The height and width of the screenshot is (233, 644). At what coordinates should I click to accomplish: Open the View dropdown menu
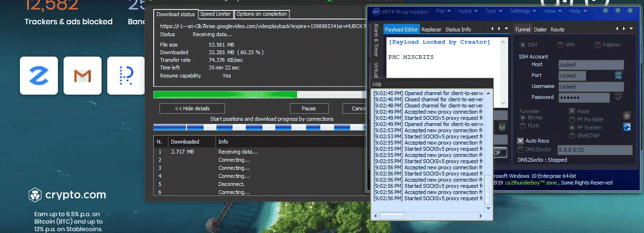[x=553, y=11]
